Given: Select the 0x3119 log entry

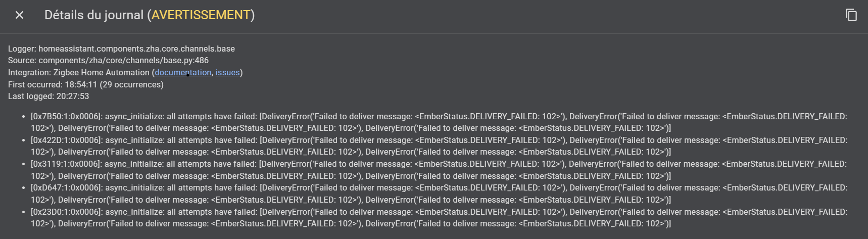Looking at the screenshot, I should pyautogui.click(x=439, y=170).
